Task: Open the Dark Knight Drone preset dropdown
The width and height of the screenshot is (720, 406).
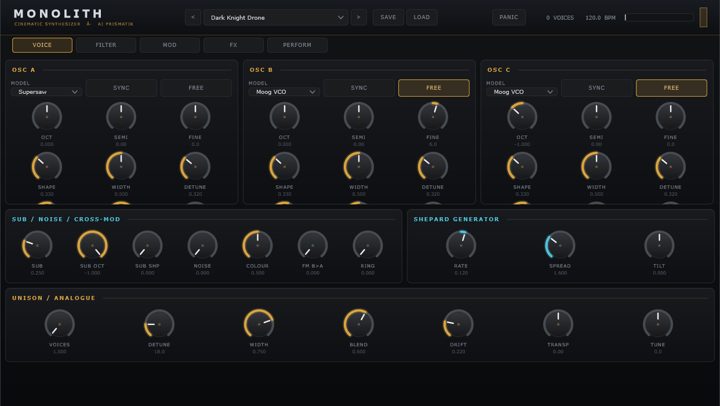Action: click(276, 17)
